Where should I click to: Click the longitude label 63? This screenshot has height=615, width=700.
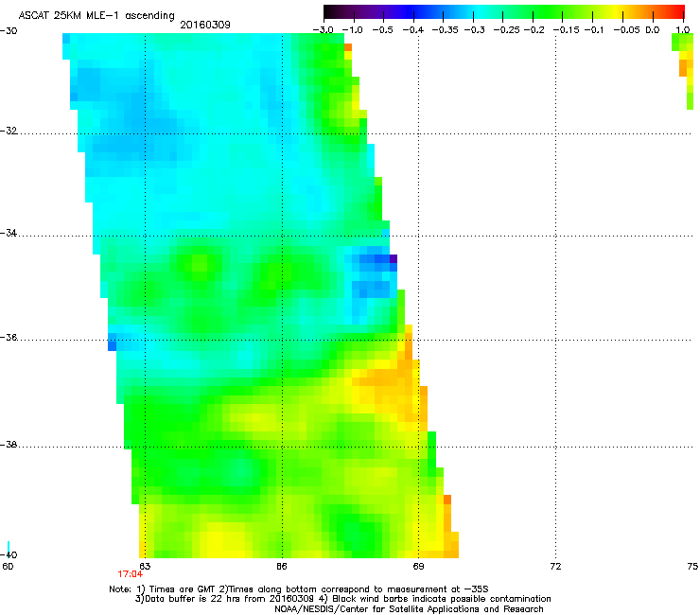click(x=145, y=567)
